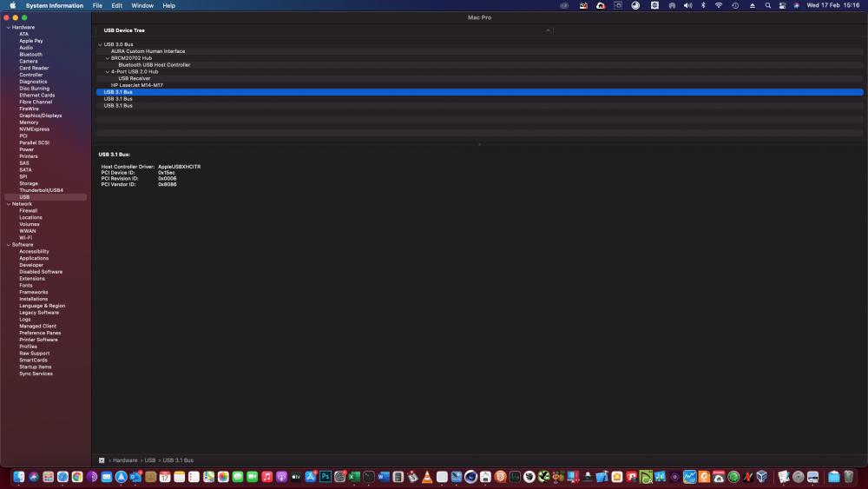Open Finder from the Dock
The height and width of the screenshot is (489, 868).
[x=19, y=477]
